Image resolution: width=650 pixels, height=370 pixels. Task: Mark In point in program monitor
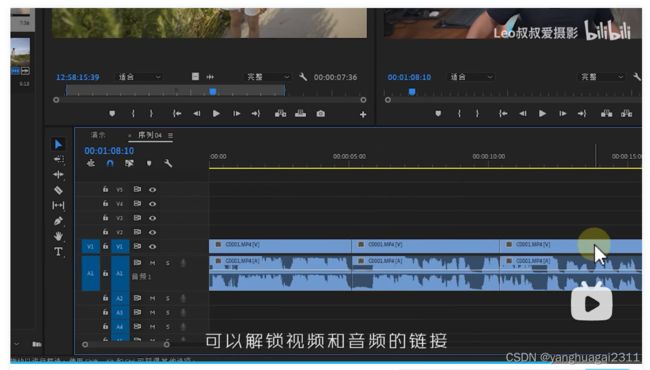click(459, 114)
